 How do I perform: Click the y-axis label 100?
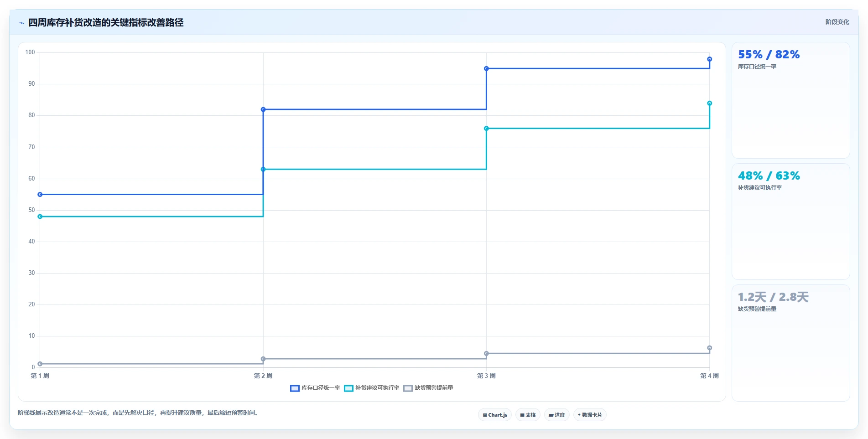click(x=30, y=52)
